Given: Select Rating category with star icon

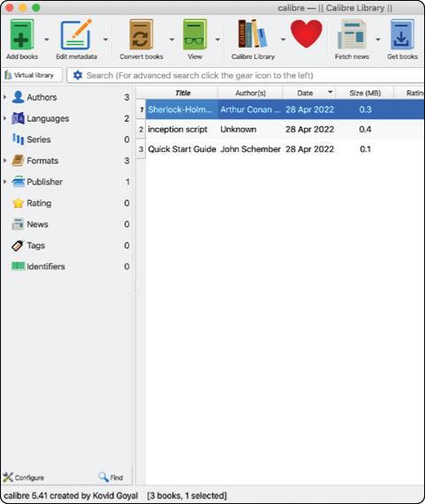Looking at the screenshot, I should click(x=39, y=203).
